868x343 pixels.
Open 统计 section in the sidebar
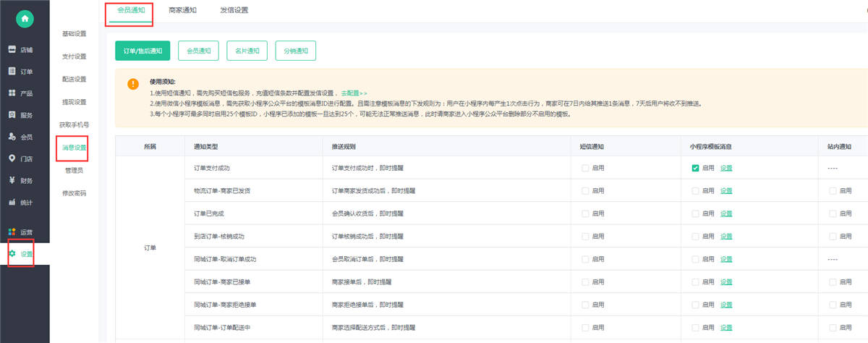tap(20, 202)
